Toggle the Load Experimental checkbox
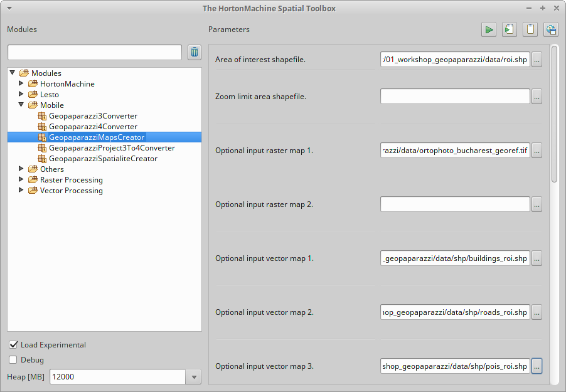This screenshot has width=566, height=392. point(13,345)
